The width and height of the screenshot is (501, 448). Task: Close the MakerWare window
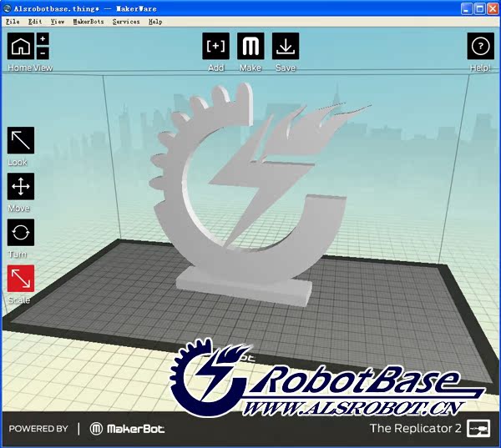[x=493, y=9]
